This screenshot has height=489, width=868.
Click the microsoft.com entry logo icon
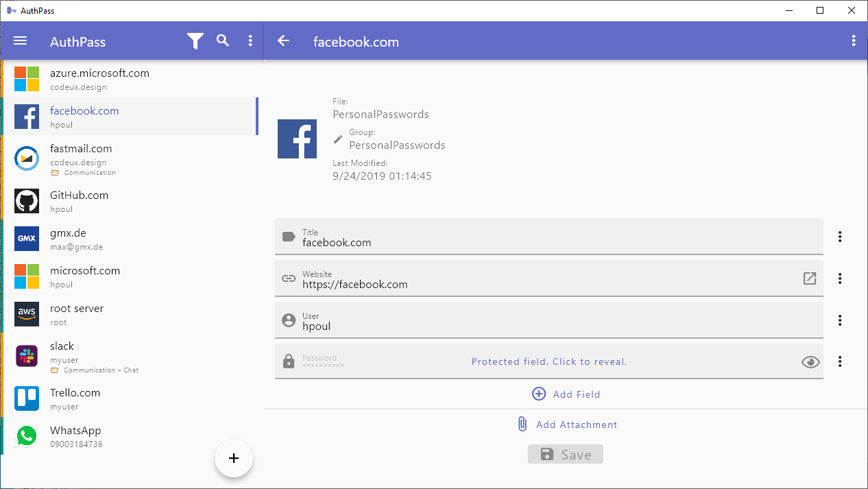[x=27, y=276]
